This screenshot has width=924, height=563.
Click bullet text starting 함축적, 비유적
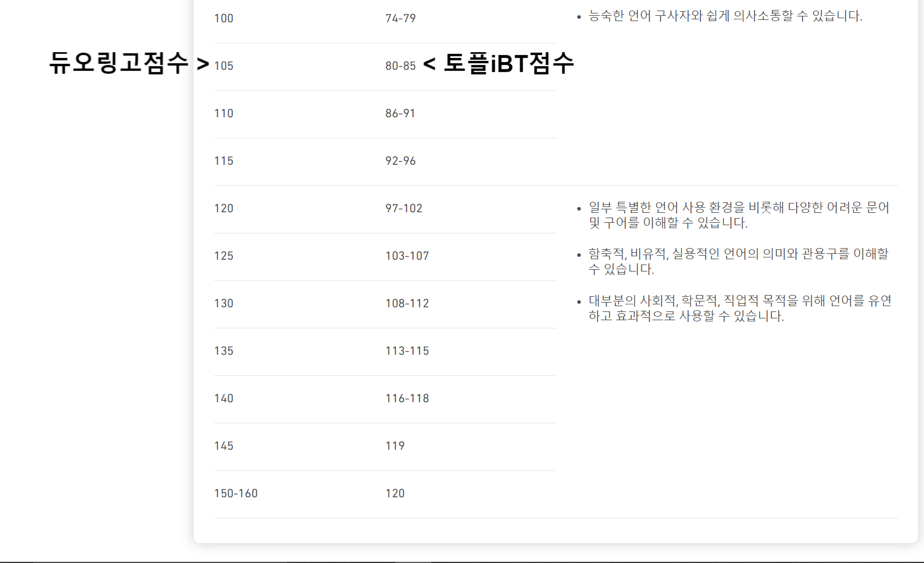[x=739, y=262]
